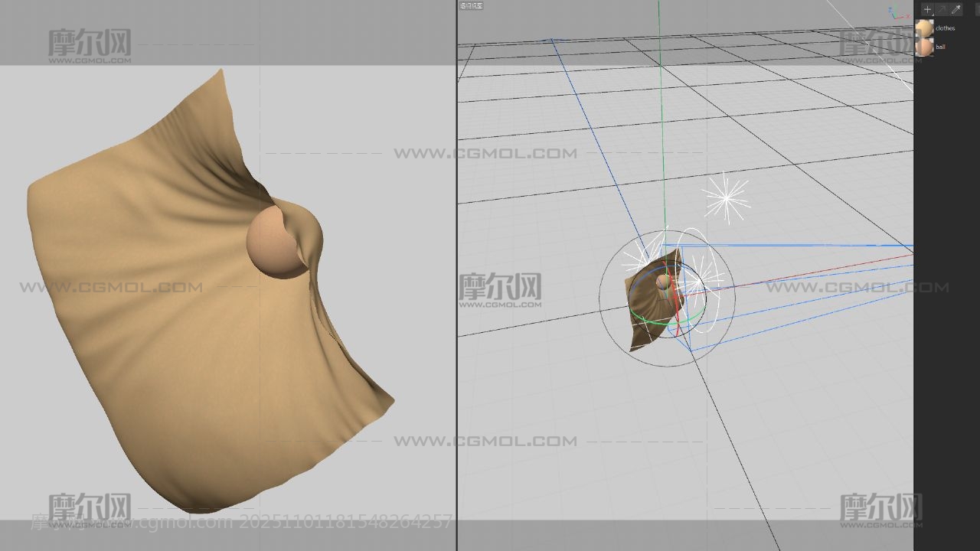The height and width of the screenshot is (551, 980).
Task: Click the XYZ axis orientation gizmo
Action: pos(895,13)
